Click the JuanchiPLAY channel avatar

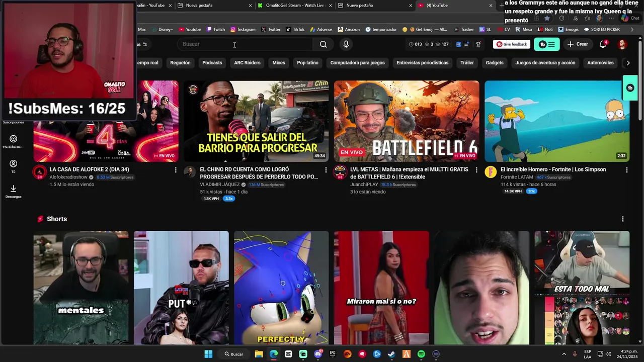pos(340,172)
